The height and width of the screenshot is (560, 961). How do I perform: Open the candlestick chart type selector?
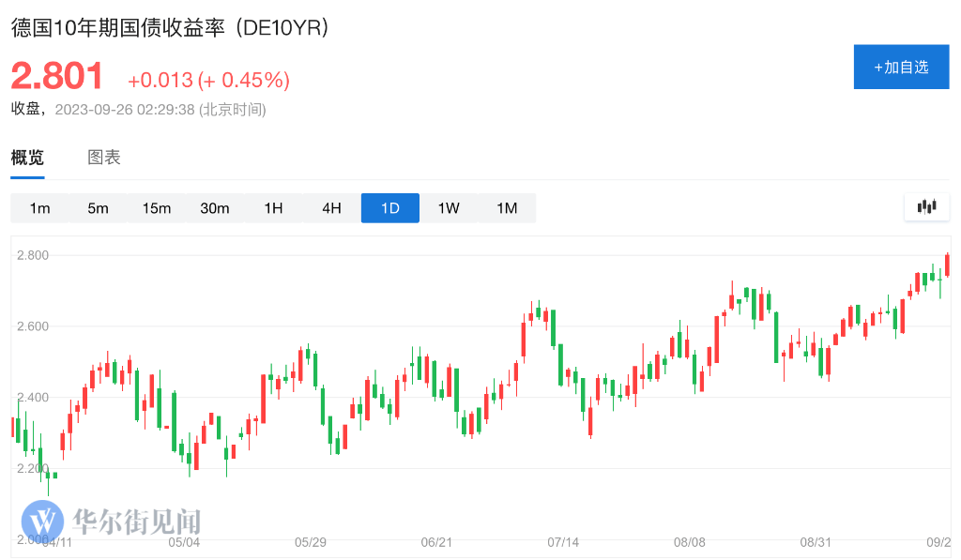(927, 207)
